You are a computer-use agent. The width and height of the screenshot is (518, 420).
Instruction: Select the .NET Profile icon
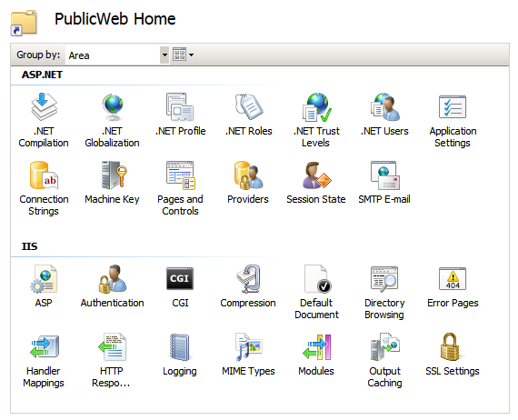click(180, 107)
